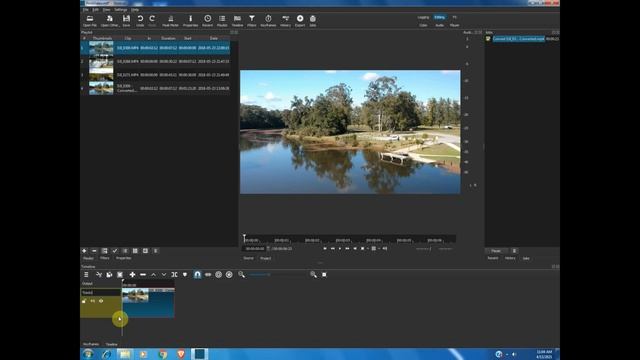Click the timeline Lift (up arrow) icon

[x=153, y=275]
